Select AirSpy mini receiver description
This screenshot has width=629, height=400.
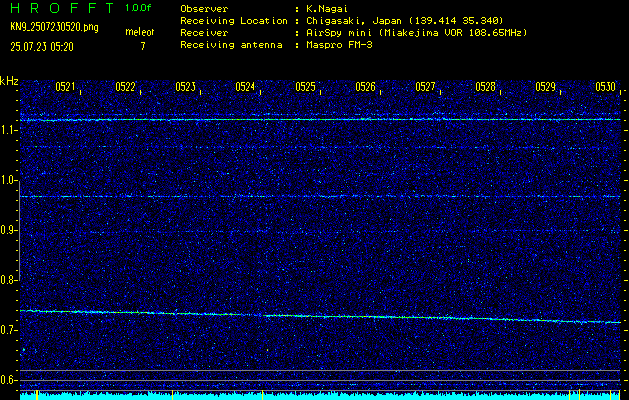416,32
